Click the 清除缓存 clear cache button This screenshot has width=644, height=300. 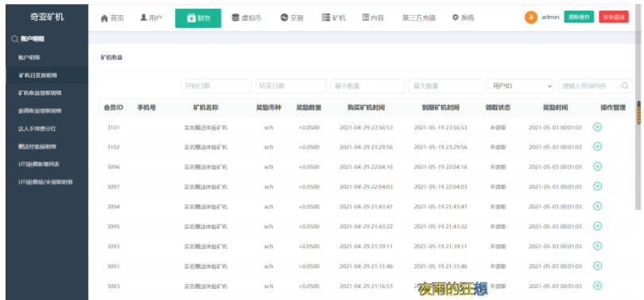point(579,17)
